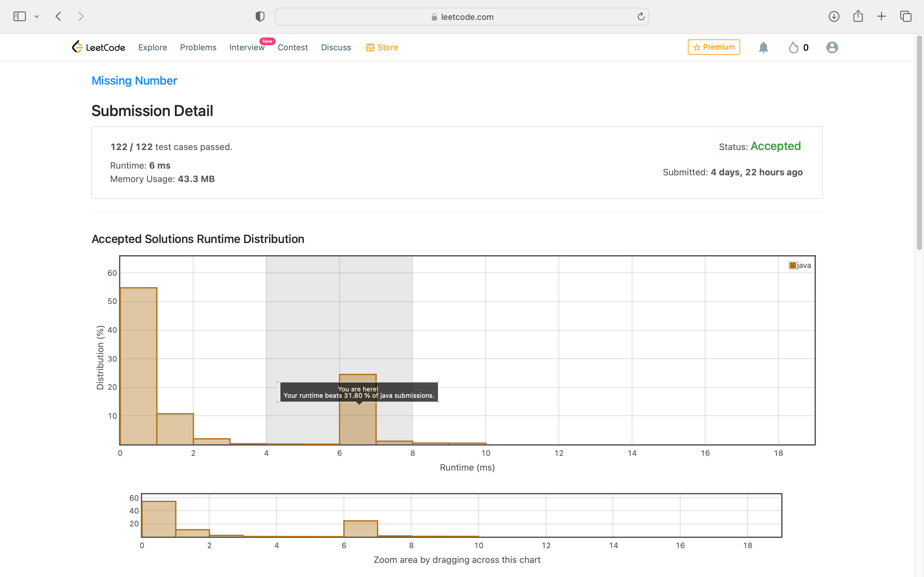Open Safari downloads icon

pyautogui.click(x=834, y=16)
